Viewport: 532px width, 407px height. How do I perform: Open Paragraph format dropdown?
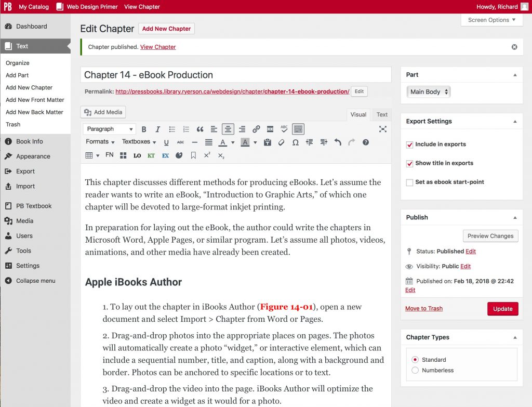coord(109,129)
